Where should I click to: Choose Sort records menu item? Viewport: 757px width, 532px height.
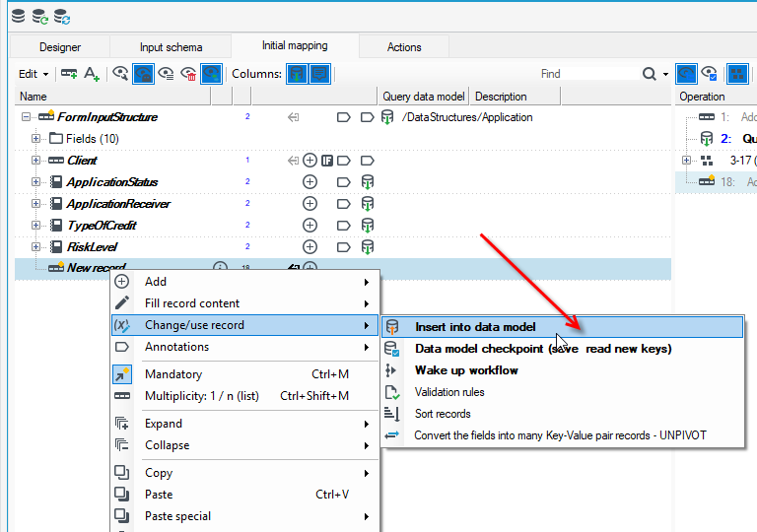tap(563, 414)
